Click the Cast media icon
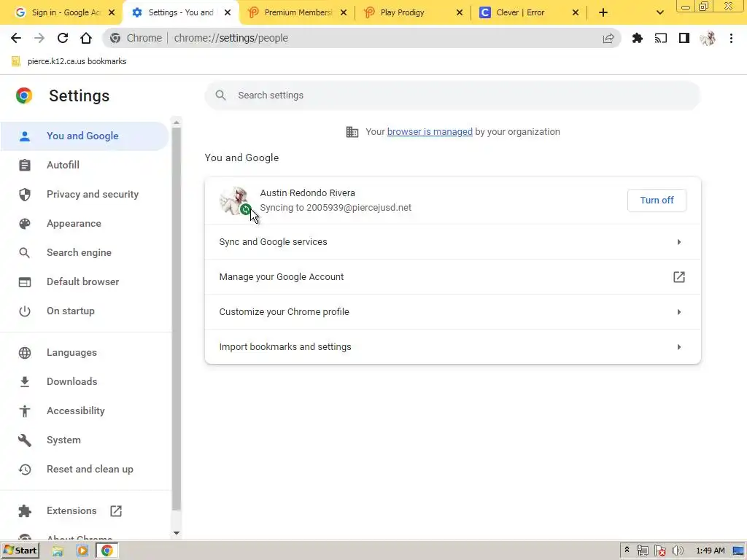The width and height of the screenshot is (747, 560). point(661,38)
